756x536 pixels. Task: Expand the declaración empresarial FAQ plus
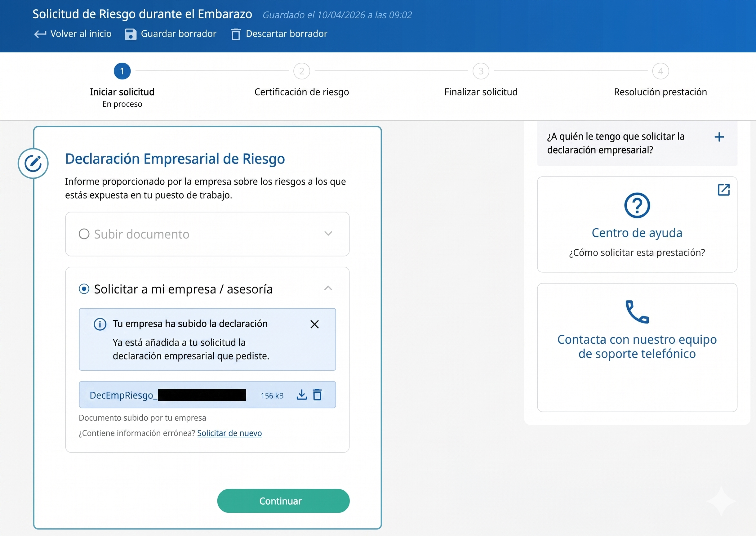click(x=719, y=137)
